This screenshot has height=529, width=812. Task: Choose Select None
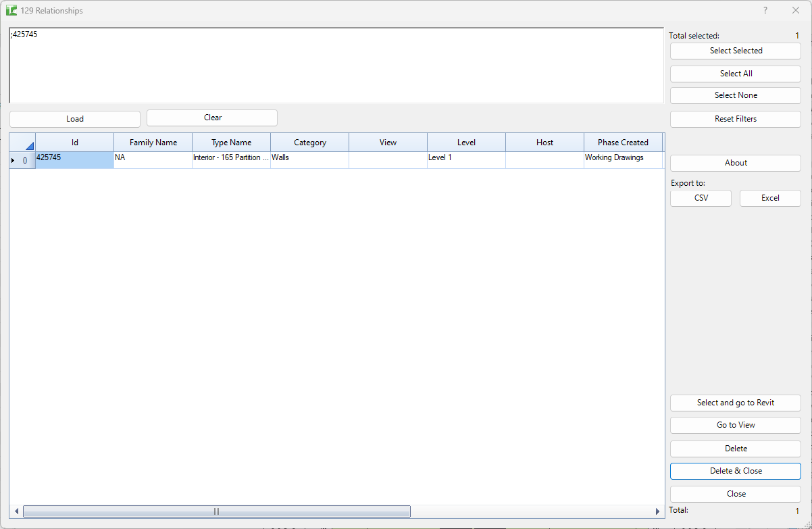[x=735, y=95]
